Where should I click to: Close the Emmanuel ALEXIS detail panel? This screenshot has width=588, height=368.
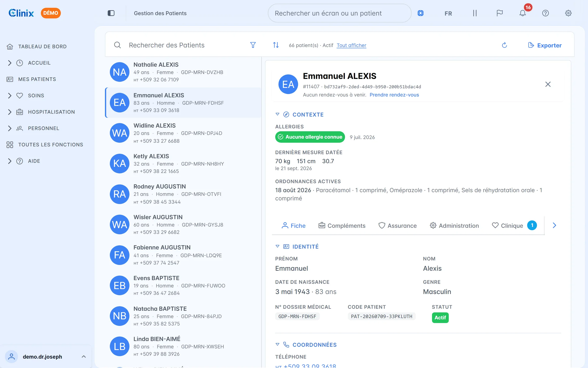548,84
